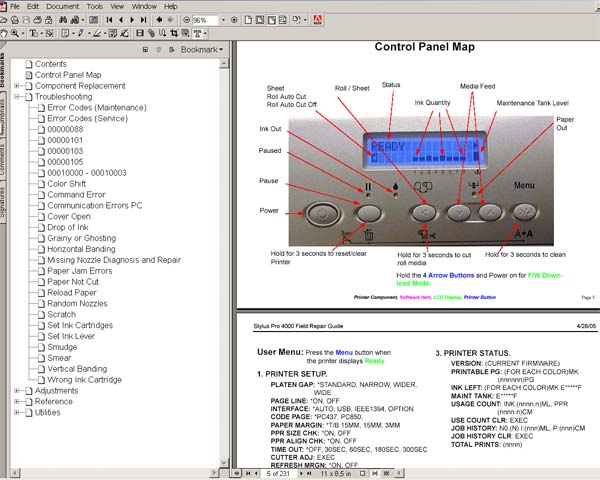Open the Set Ink Lever bookmark
The image size is (600, 480).
71,336
